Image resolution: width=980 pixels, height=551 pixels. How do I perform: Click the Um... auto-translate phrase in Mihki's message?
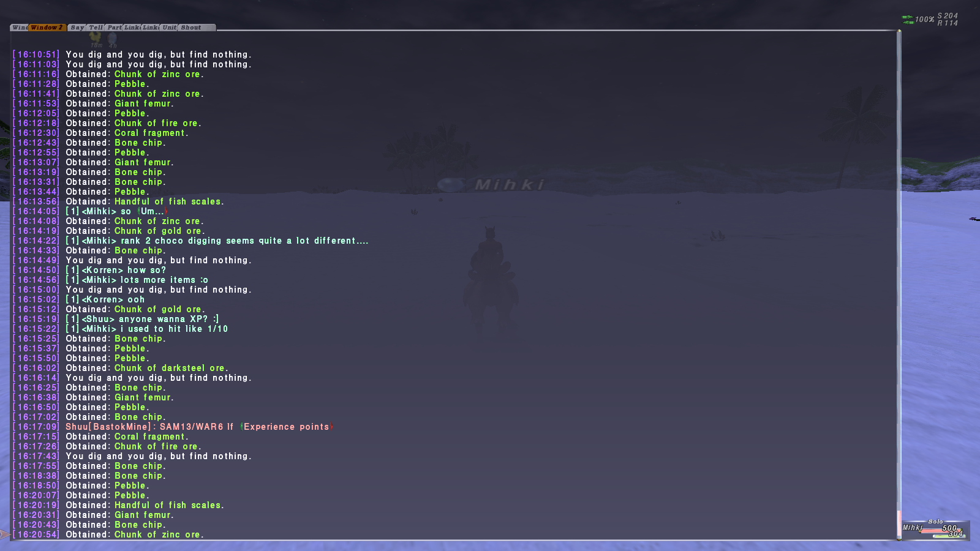tap(153, 211)
